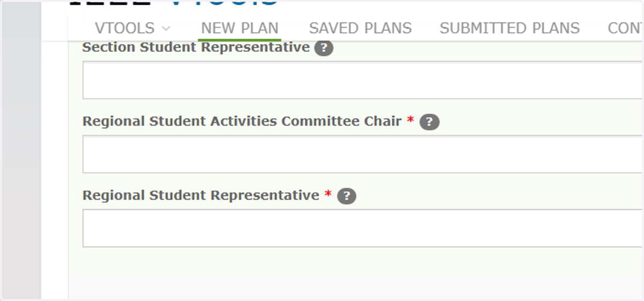Viewport: 644px width, 301px height.
Task: Open the VTOOLS menu
Action: tap(133, 28)
